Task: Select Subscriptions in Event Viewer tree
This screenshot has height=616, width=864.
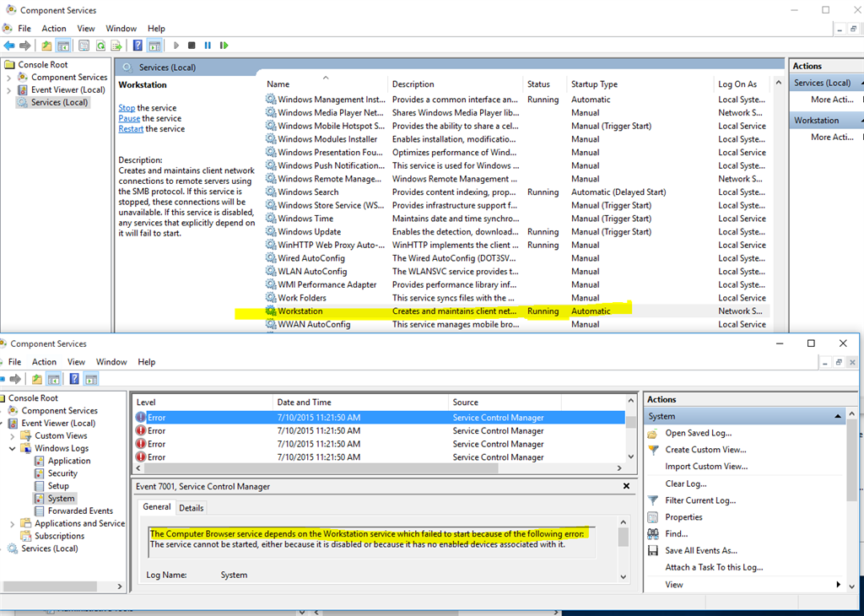Action: 59,536
